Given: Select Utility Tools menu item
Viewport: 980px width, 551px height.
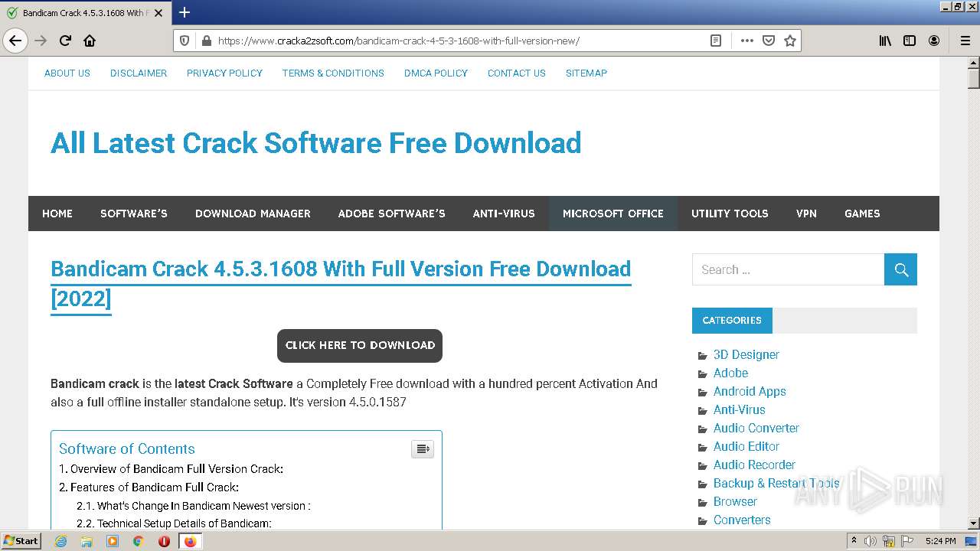Looking at the screenshot, I should coord(730,214).
